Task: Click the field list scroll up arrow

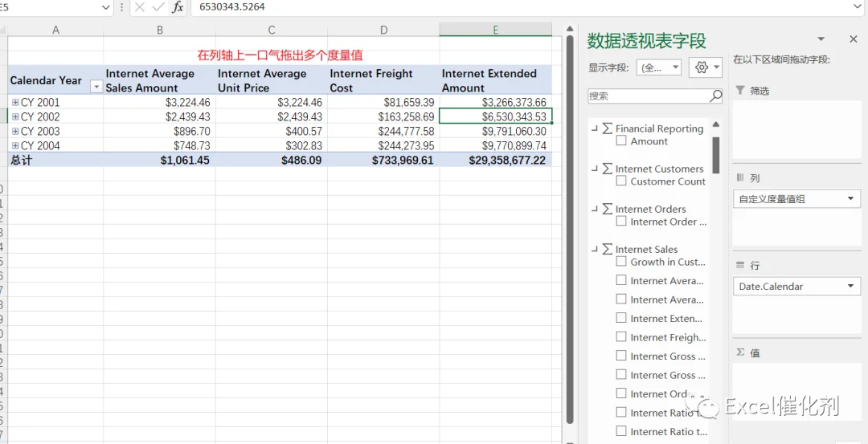Action: click(716, 124)
